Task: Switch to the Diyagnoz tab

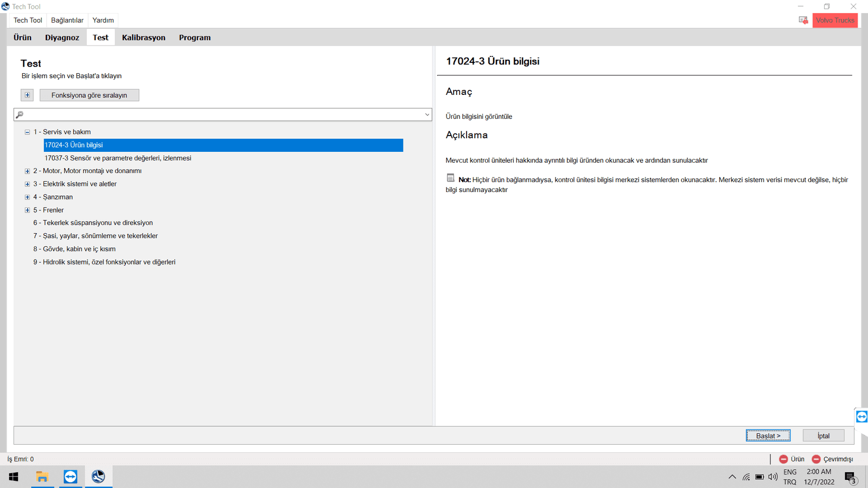Action: 62,37
